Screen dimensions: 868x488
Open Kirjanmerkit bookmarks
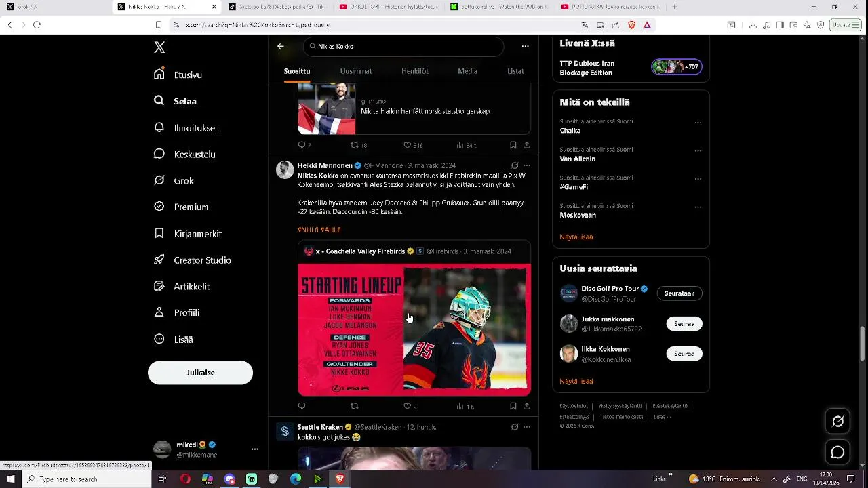point(189,234)
